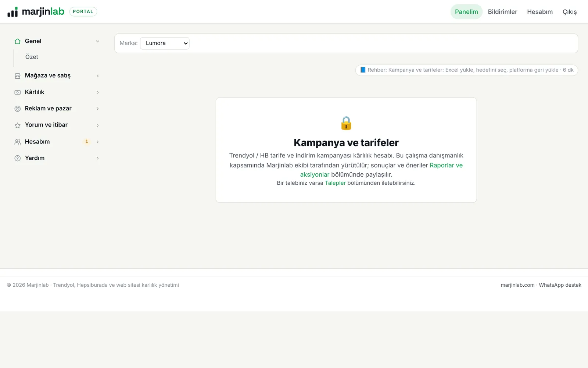Expand the Reklam ve pazar chevron
This screenshot has width=588, height=368.
(x=97, y=109)
